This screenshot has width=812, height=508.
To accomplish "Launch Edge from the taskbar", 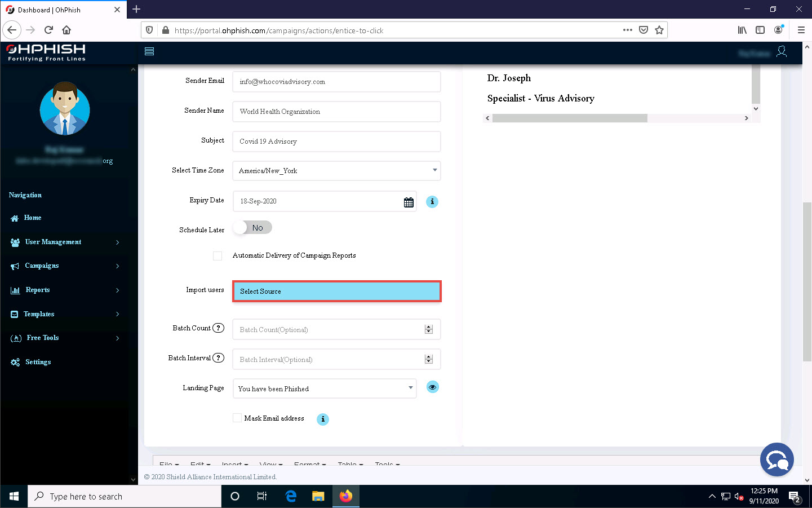I will 291,496.
